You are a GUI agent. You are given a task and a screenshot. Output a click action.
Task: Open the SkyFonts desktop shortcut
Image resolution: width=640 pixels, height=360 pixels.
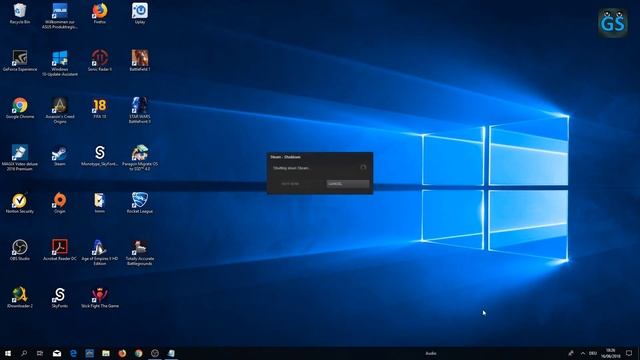point(60,297)
